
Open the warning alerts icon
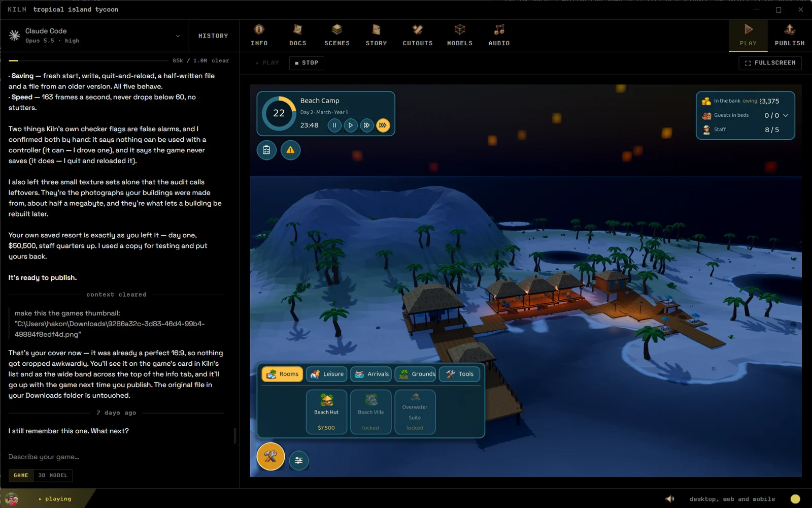(290, 150)
